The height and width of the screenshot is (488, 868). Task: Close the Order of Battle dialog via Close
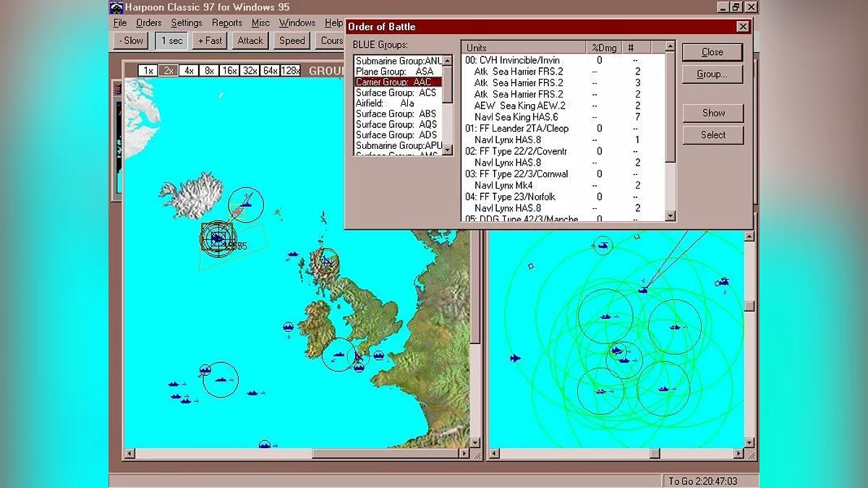(712, 52)
